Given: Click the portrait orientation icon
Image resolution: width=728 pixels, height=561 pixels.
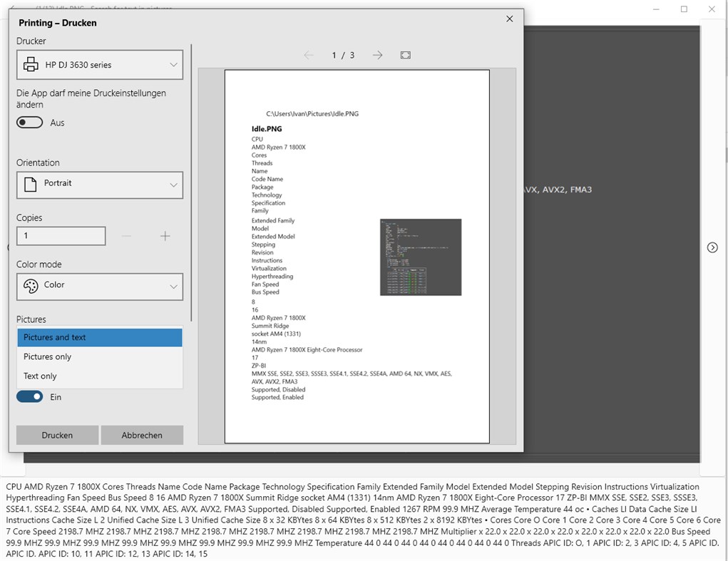Looking at the screenshot, I should tap(29, 185).
